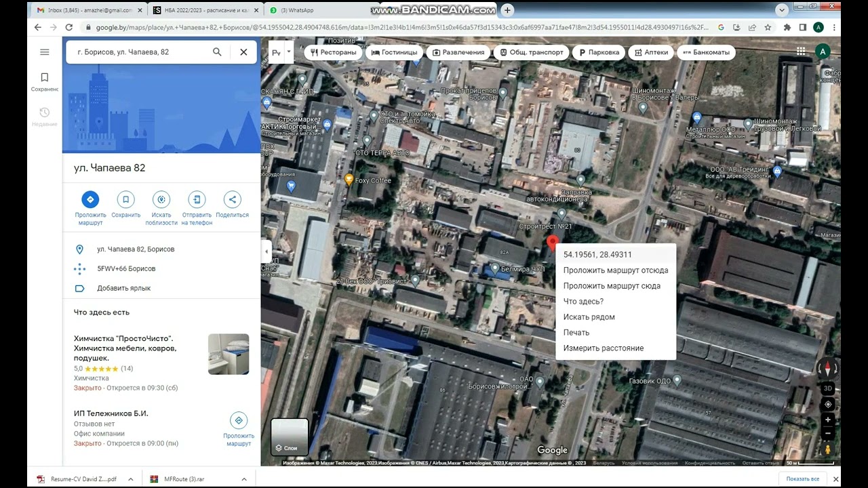Viewport: 868px width, 488px height.
Task: Click the address row ул. Чапаева 82, Борисов
Action: [x=161, y=249]
